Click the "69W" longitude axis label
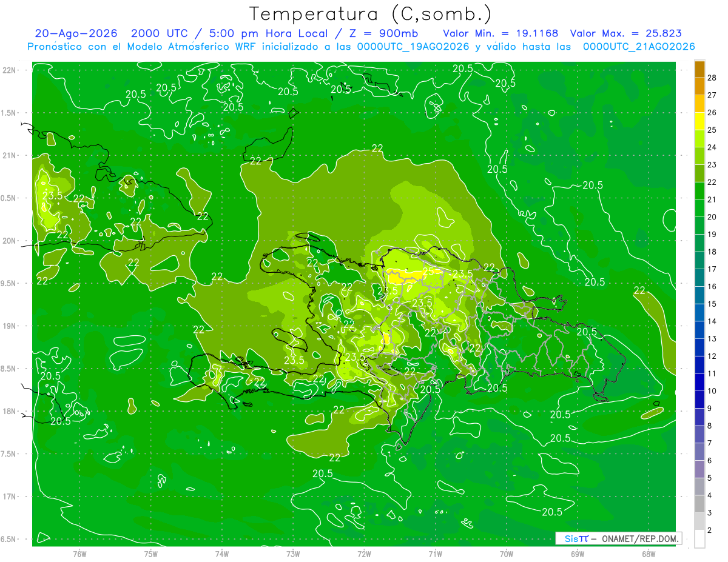This screenshot has height=562, width=728. (578, 554)
